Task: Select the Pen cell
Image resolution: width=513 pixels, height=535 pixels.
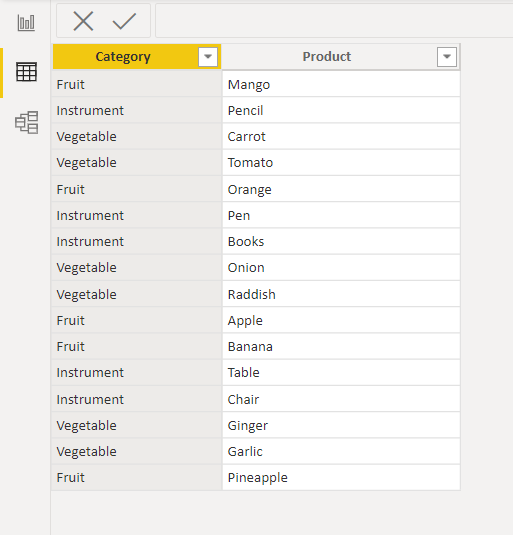Action: 341,215
